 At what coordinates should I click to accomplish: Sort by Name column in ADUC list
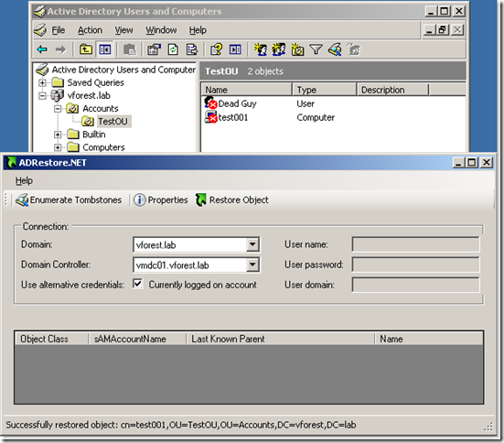click(x=247, y=90)
